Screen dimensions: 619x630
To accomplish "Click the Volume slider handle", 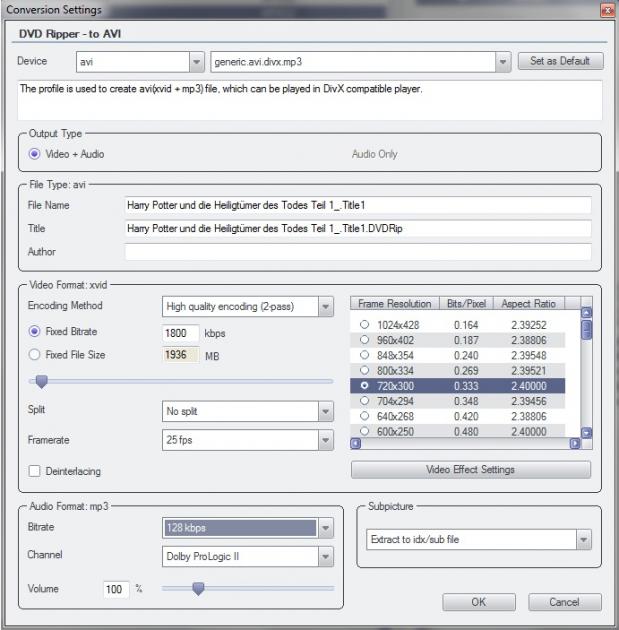I will tap(198, 589).
